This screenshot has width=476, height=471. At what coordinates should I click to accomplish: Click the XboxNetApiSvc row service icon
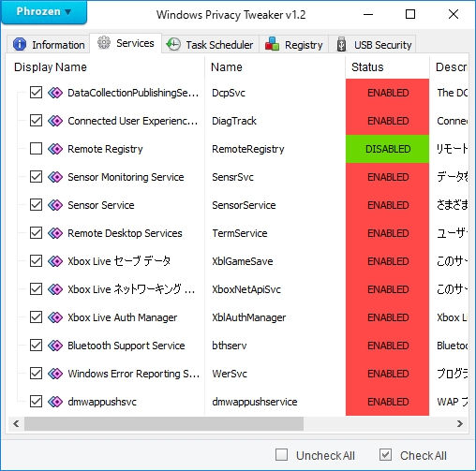tap(55, 289)
